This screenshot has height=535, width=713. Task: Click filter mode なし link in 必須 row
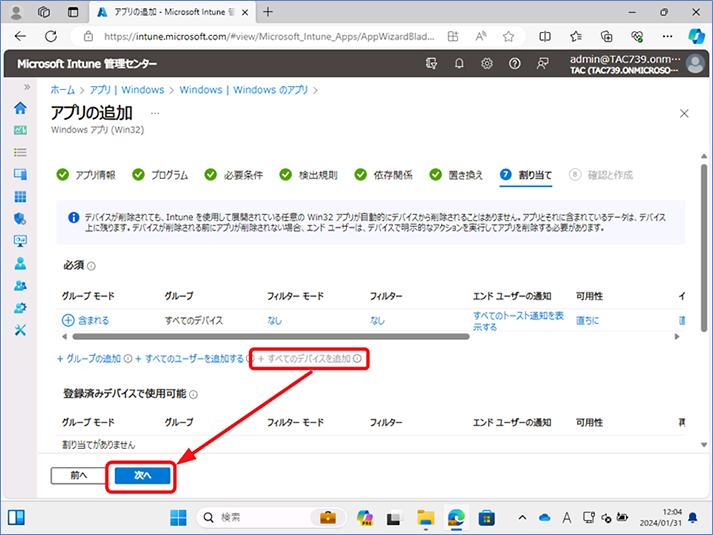pyautogui.click(x=275, y=321)
